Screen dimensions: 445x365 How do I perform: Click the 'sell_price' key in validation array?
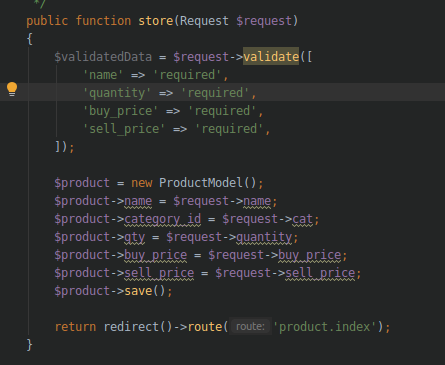tap(124, 129)
